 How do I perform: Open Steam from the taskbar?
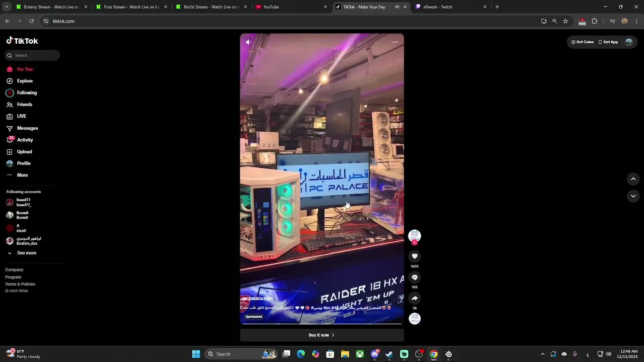[x=389, y=354]
